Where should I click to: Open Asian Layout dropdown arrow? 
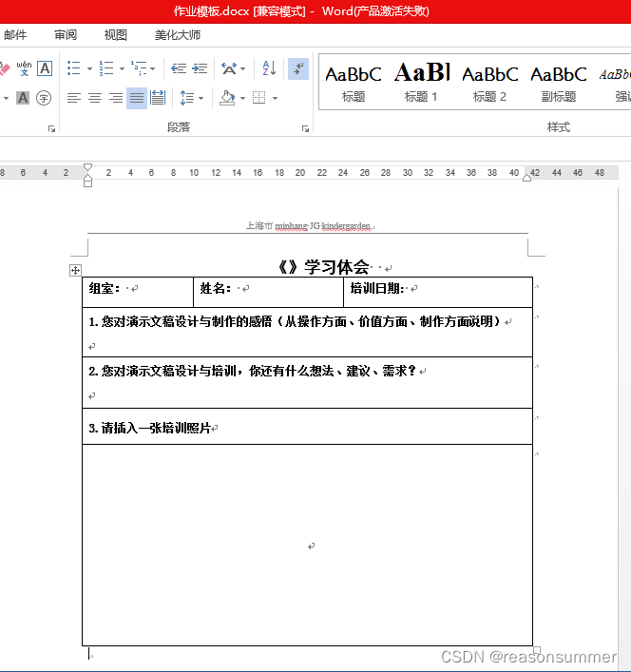[x=243, y=68]
